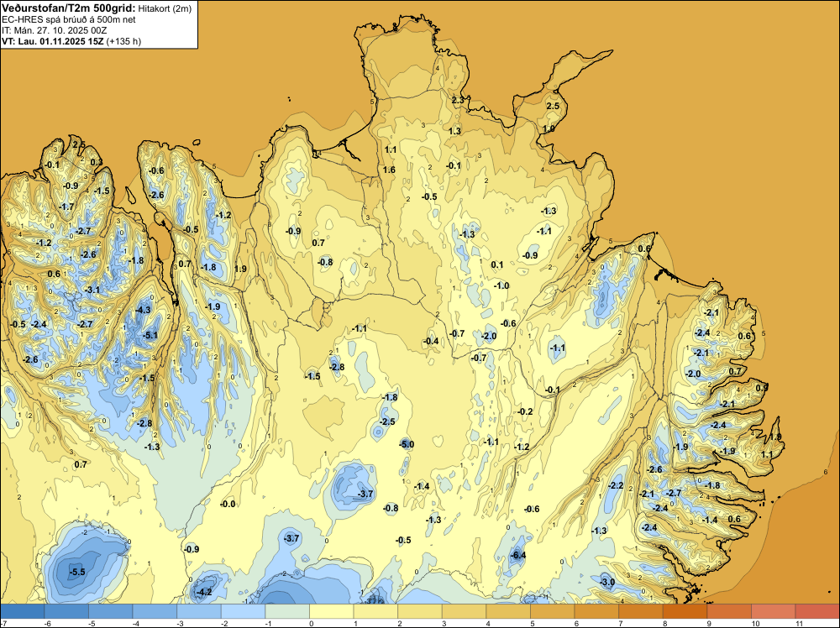
Task: Click the '-5.1' temperature value
Action: pos(150,336)
